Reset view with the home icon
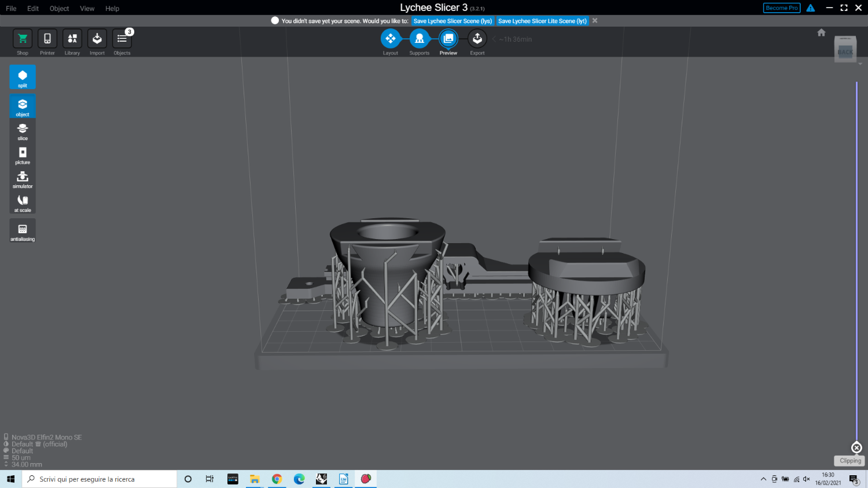 click(821, 32)
